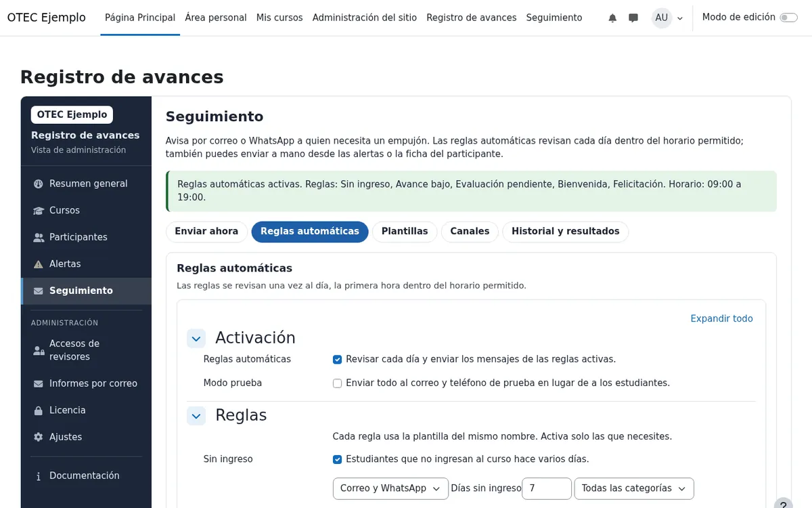Open Documentación in the sidebar
812x508 pixels.
pos(87,476)
